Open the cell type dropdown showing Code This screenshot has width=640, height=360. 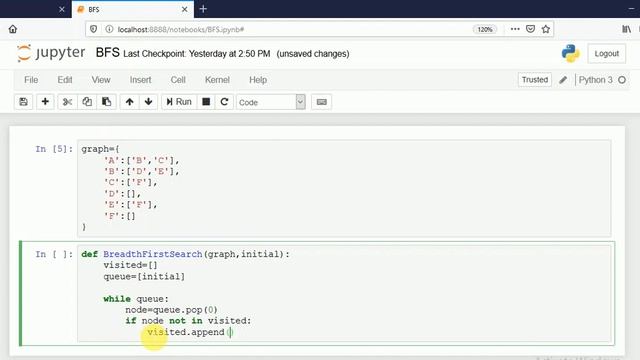(x=271, y=102)
